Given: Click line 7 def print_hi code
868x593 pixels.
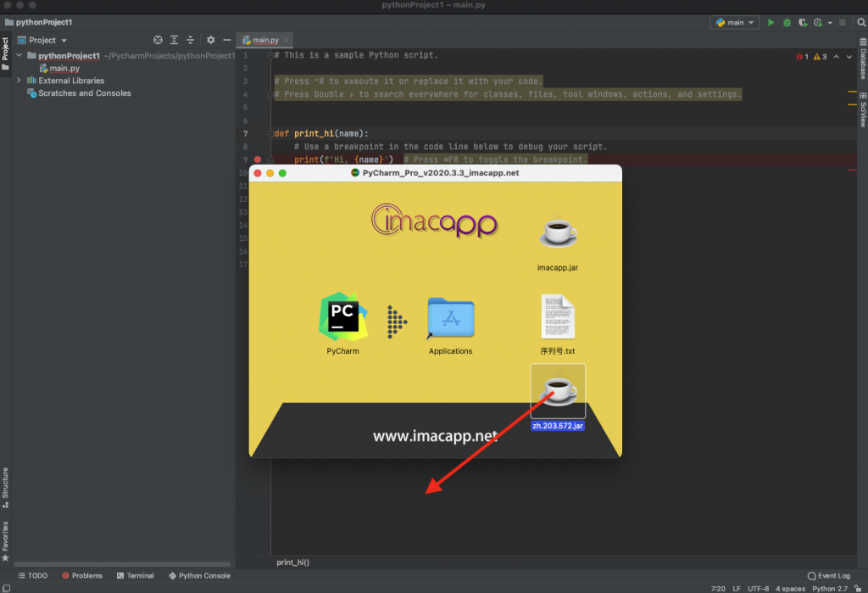Looking at the screenshot, I should pyautogui.click(x=321, y=133).
